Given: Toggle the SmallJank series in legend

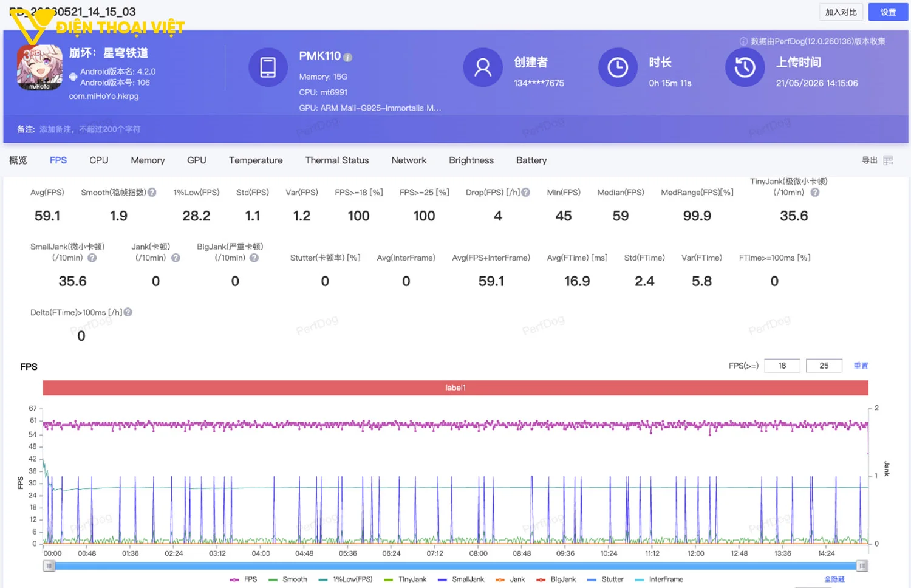Looking at the screenshot, I should [461, 579].
